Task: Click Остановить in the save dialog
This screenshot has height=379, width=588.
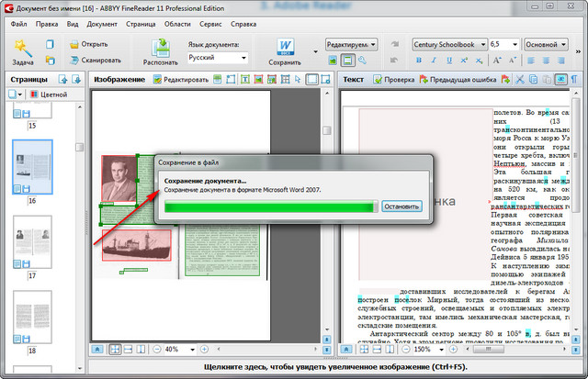Action: click(x=401, y=206)
